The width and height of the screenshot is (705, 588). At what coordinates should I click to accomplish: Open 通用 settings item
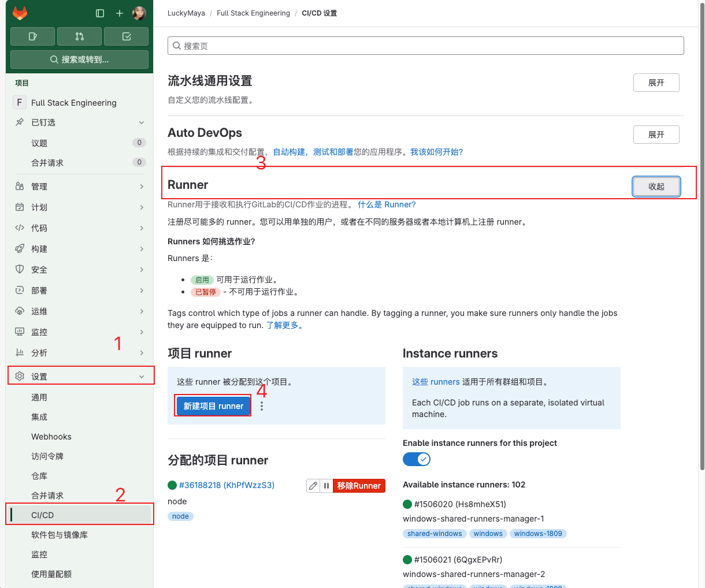80,397
